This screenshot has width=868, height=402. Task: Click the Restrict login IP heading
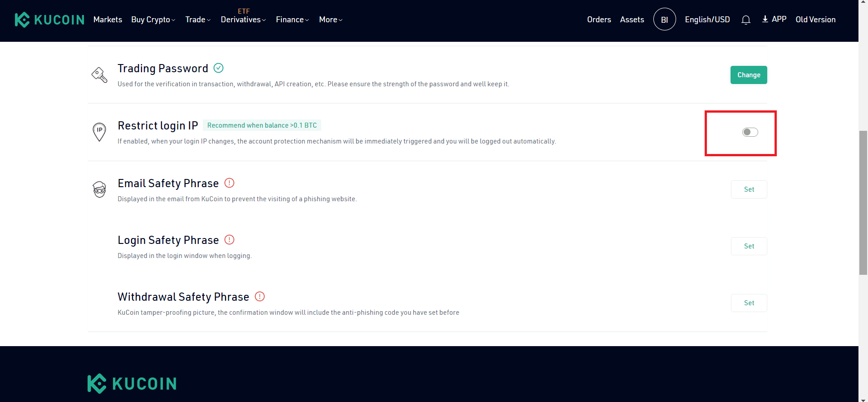coord(158,125)
